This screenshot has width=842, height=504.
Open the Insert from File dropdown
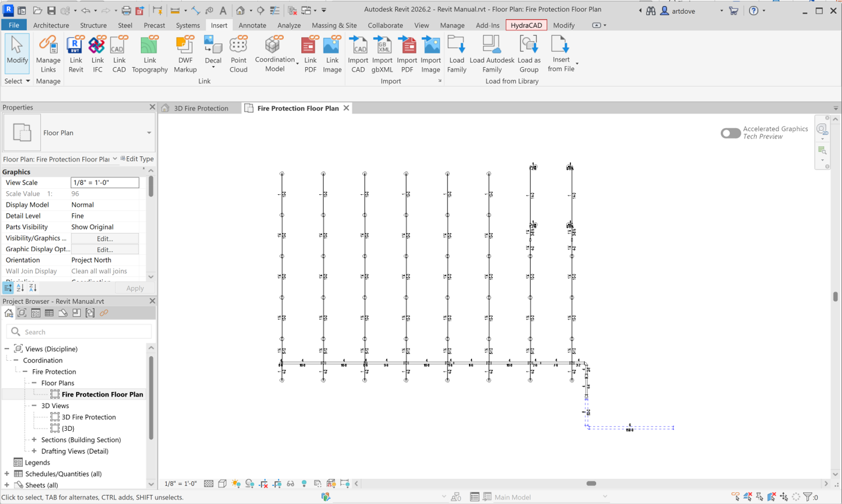coord(577,64)
